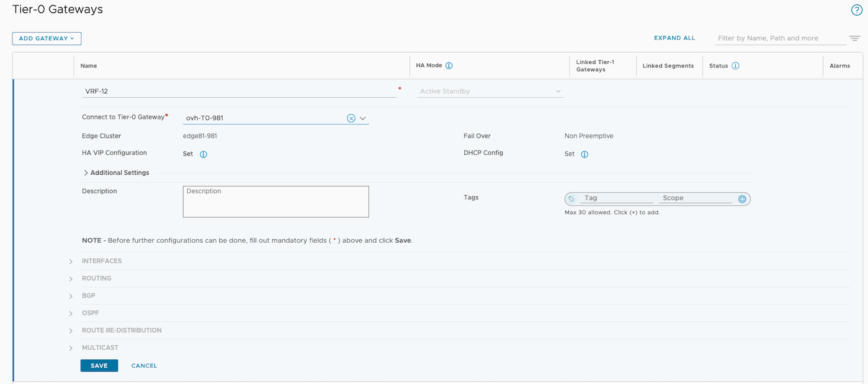Click the filter lines icon

[855, 38]
